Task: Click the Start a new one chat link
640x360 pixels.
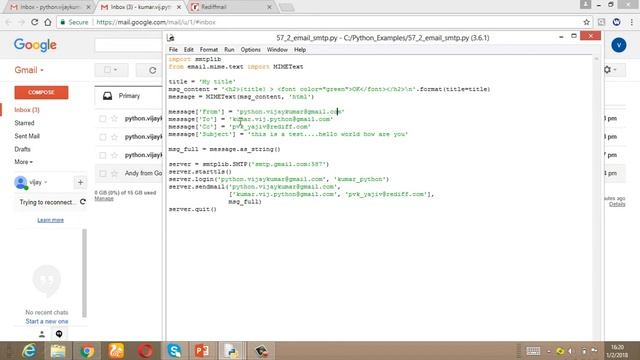Action: (x=47, y=321)
